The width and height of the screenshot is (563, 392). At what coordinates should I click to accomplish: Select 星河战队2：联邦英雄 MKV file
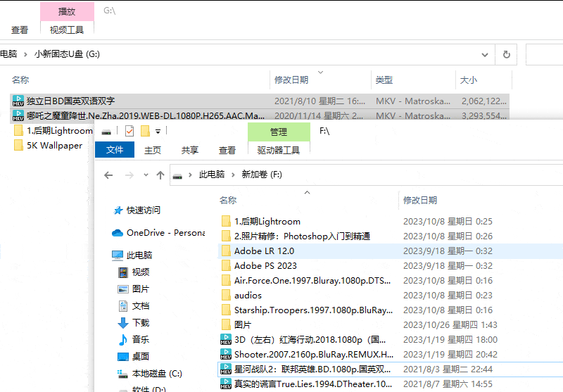point(391,369)
